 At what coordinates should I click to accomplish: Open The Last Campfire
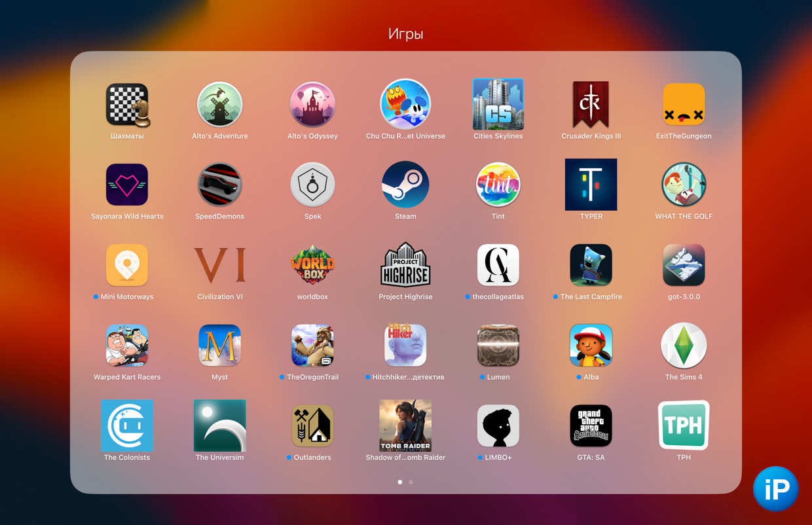click(591, 265)
